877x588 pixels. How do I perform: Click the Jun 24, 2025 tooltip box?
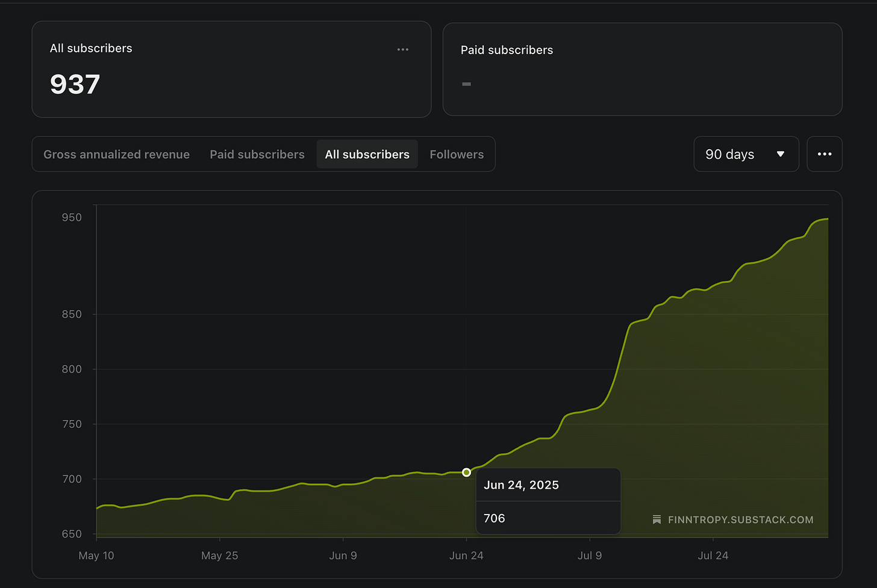click(548, 501)
